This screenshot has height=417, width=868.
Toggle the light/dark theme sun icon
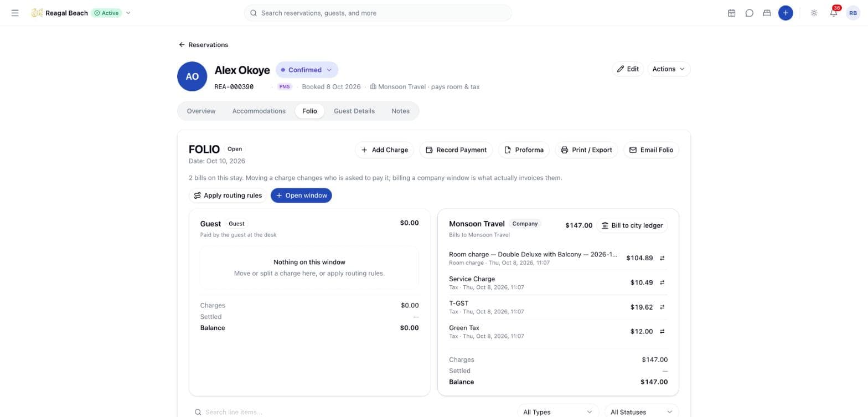pyautogui.click(x=814, y=13)
